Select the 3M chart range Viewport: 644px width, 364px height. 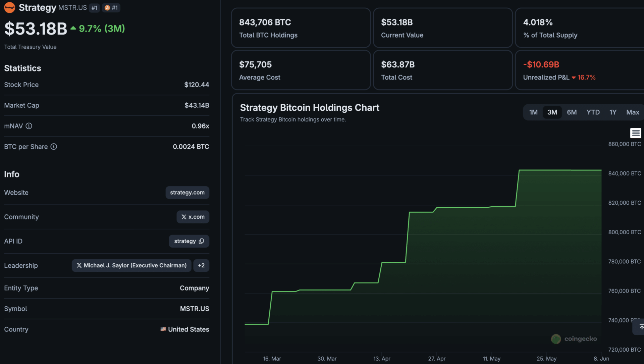click(552, 112)
